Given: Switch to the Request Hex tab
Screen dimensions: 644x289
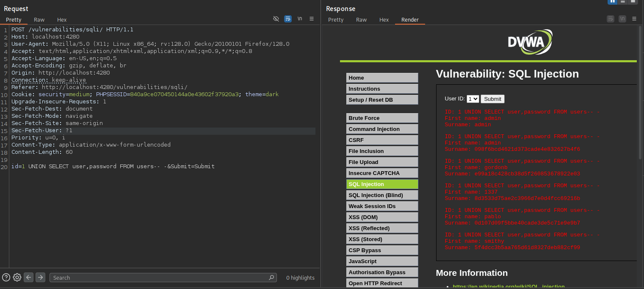Looking at the screenshot, I should coord(62,20).
